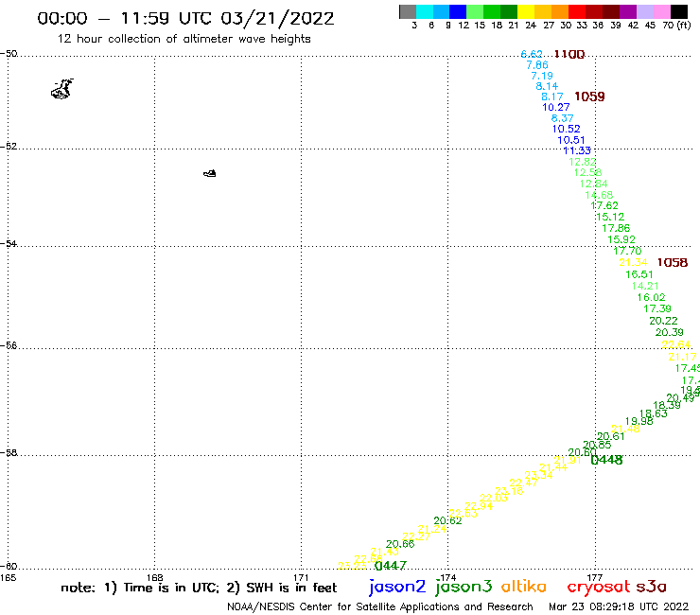
Task: Click the green wave height value 20.66
Action: pos(400,544)
